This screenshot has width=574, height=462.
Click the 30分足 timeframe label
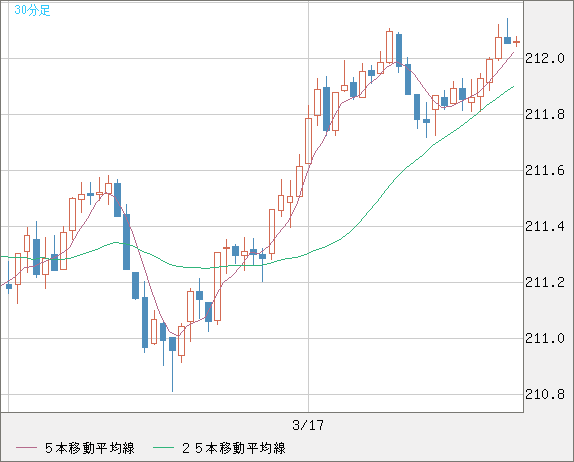pyautogui.click(x=32, y=10)
